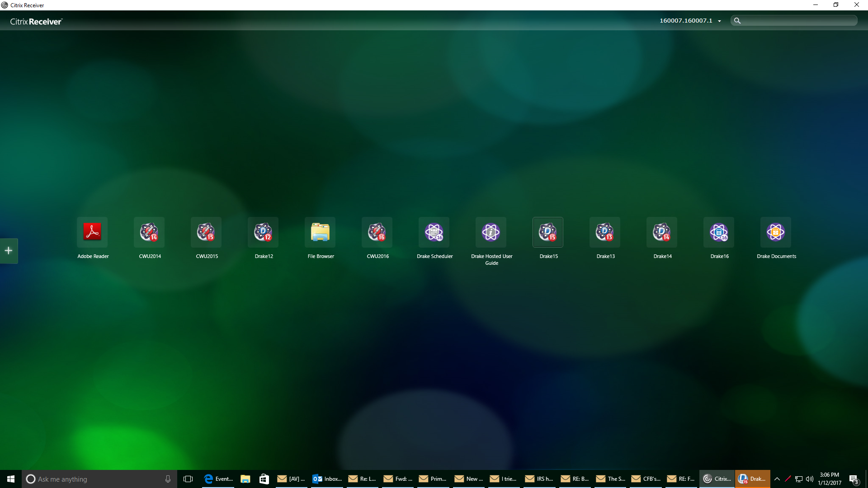Switch to the Outlook Inbox taskbar item

pyautogui.click(x=327, y=479)
